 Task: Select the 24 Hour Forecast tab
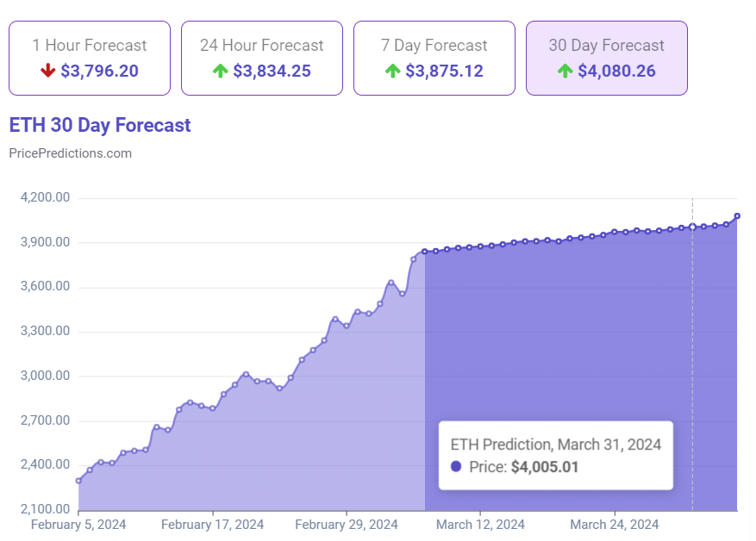[261, 57]
